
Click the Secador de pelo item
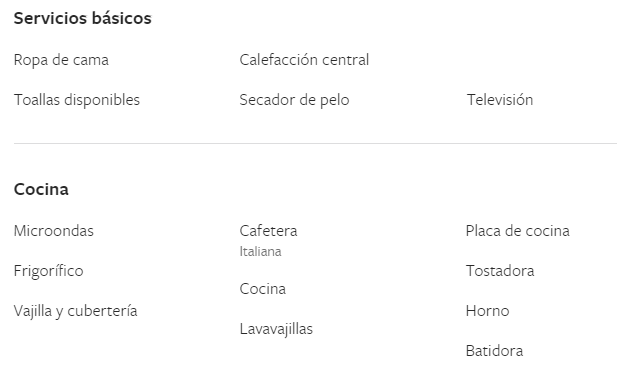[294, 100]
